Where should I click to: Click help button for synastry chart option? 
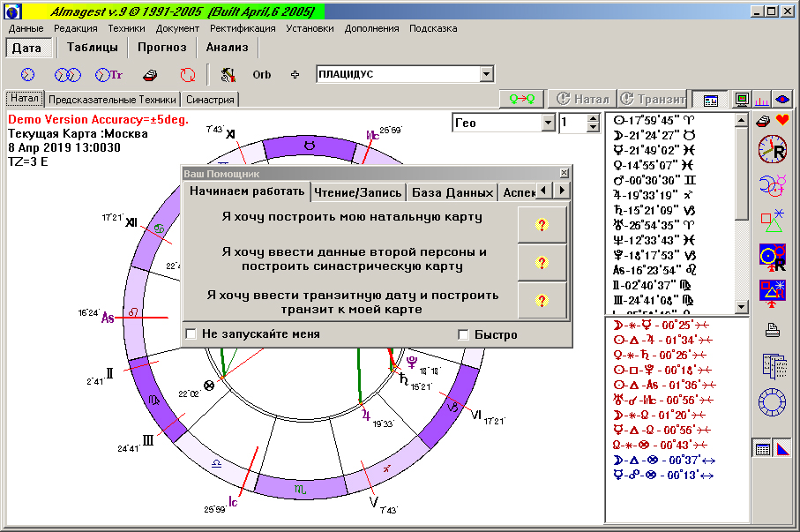pos(542,262)
